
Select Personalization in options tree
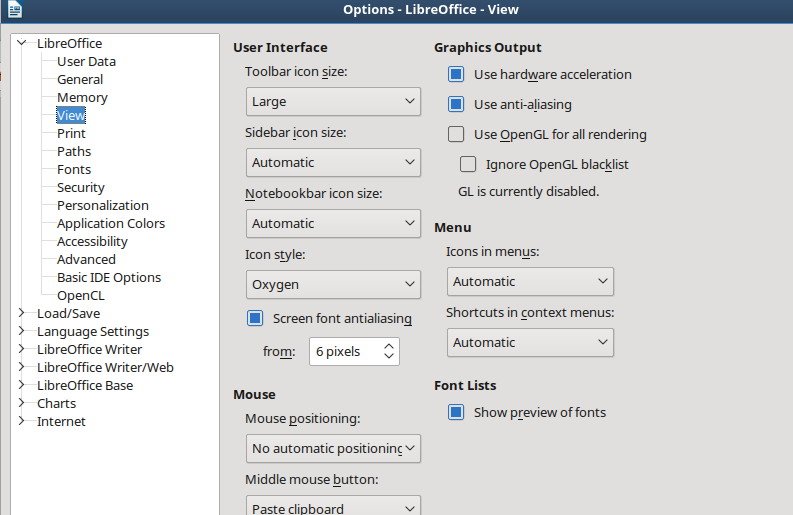[102, 205]
